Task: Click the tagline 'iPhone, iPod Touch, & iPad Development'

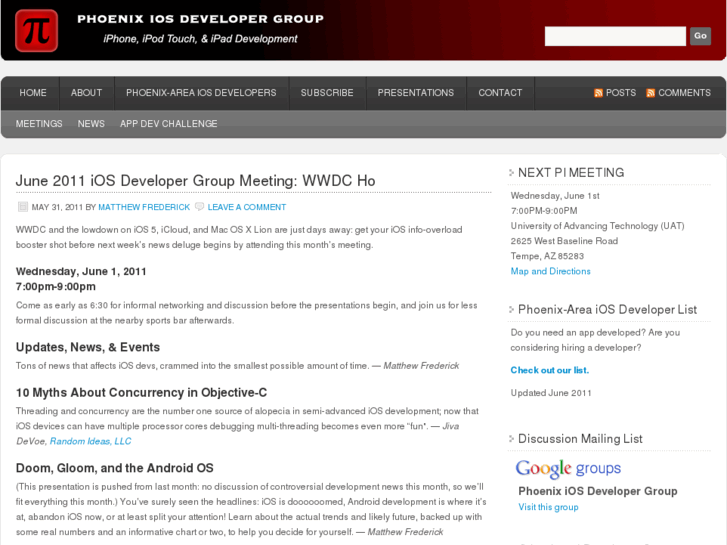Action: point(200,39)
